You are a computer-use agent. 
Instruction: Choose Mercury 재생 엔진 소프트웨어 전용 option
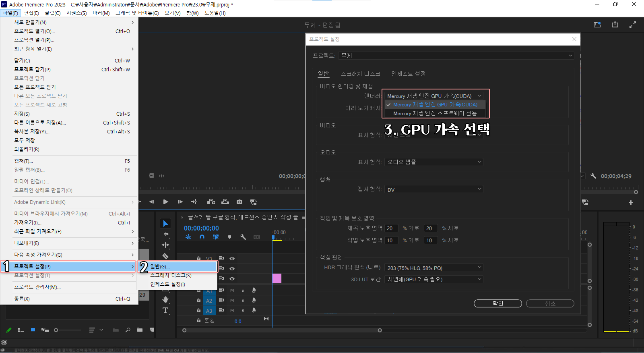(435, 113)
